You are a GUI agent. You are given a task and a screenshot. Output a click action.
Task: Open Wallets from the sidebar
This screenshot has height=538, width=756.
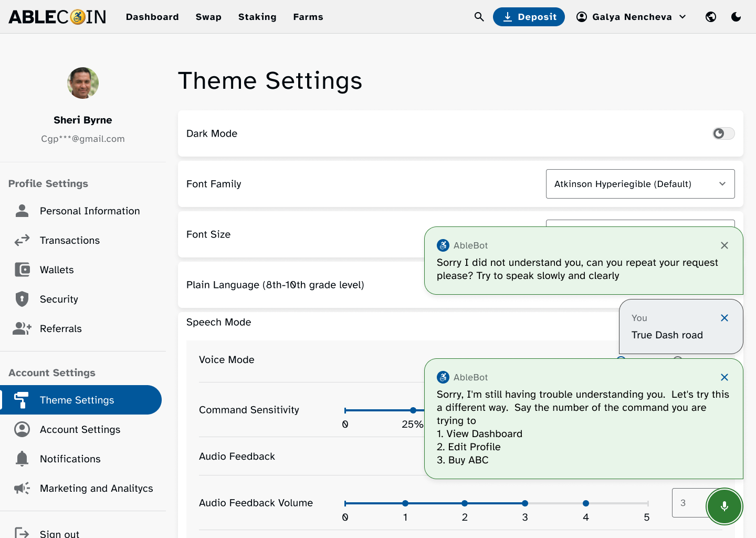tap(57, 270)
